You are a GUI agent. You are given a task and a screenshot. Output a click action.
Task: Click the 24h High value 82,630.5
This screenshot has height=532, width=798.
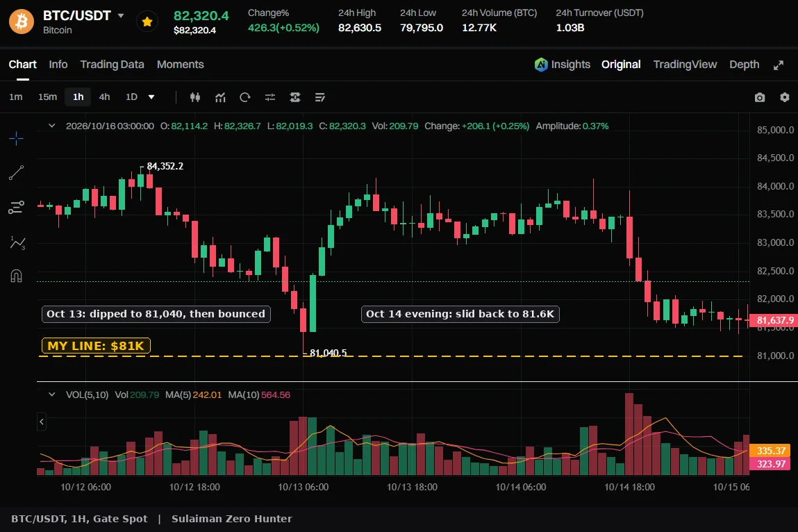360,28
